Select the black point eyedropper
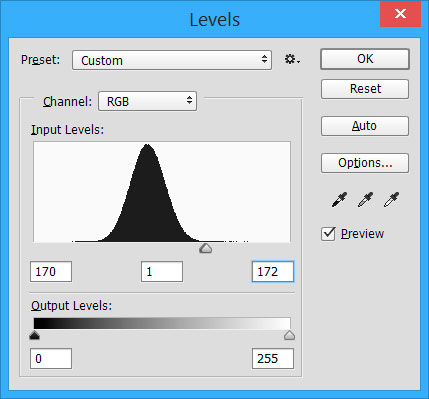This screenshot has width=429, height=399. point(339,200)
